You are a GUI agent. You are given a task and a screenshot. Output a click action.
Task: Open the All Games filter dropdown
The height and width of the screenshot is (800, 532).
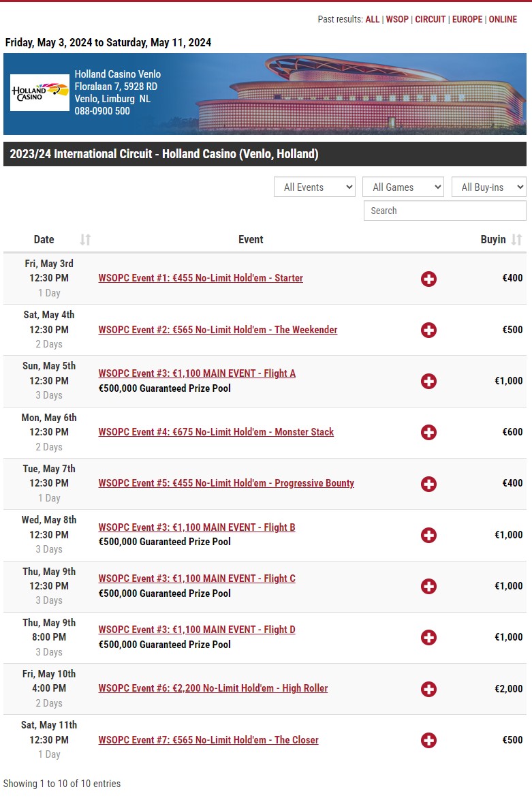click(x=403, y=187)
